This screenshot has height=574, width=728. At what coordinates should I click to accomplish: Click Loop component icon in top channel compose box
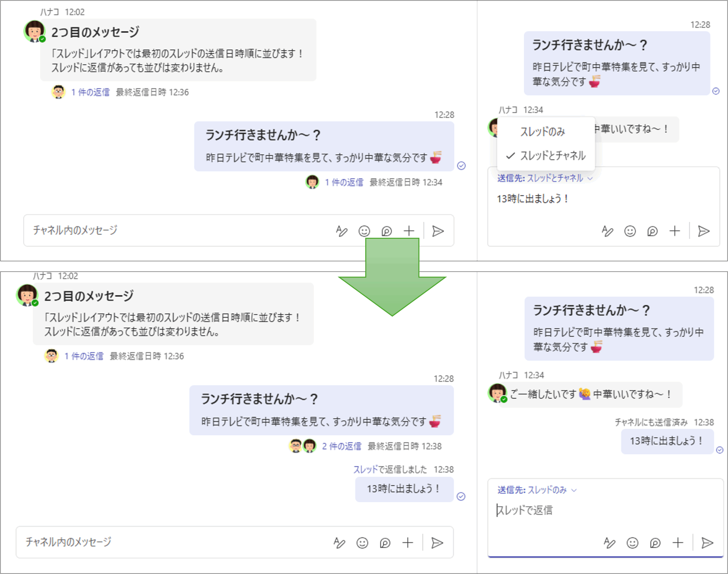pos(386,231)
